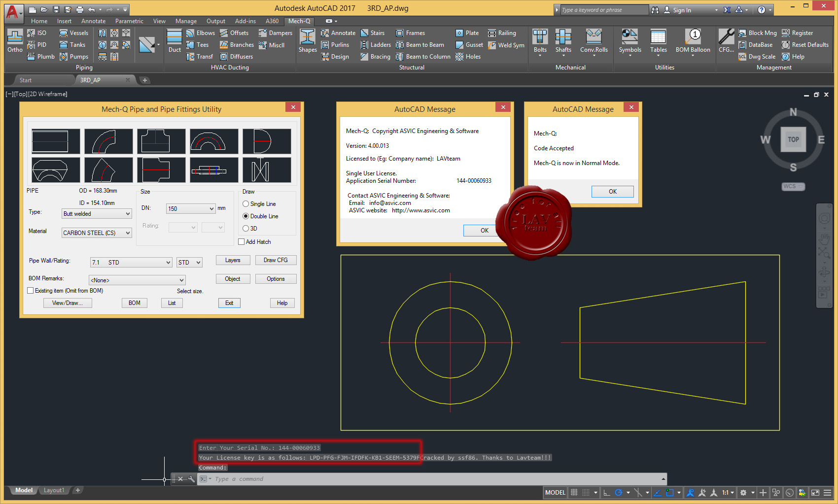Select the Shafts tool

[x=563, y=40]
